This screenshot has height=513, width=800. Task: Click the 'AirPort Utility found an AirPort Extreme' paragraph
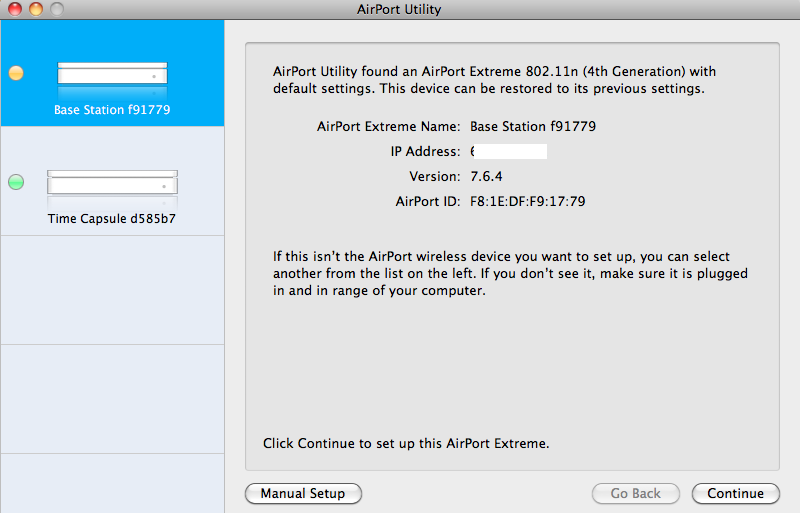[494, 80]
